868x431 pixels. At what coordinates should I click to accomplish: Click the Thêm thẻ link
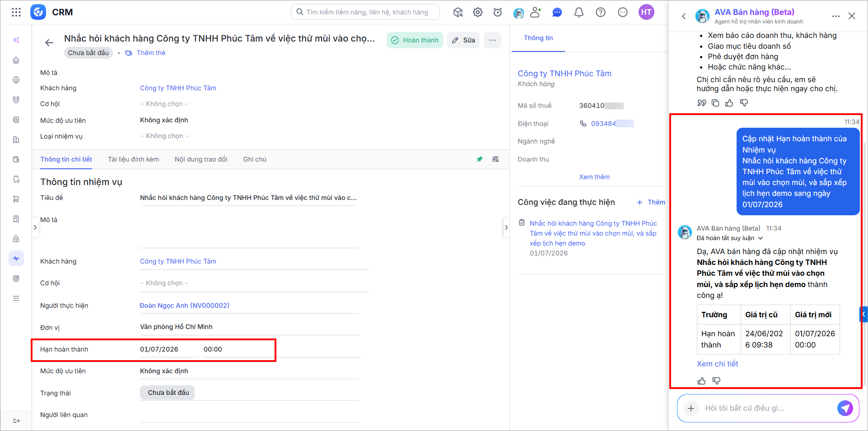pos(151,53)
